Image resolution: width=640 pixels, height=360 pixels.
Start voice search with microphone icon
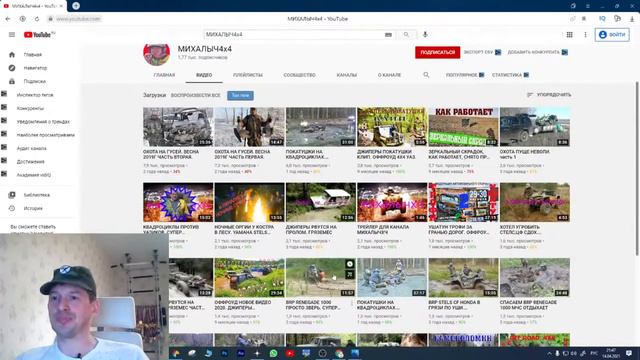[x=425, y=35]
